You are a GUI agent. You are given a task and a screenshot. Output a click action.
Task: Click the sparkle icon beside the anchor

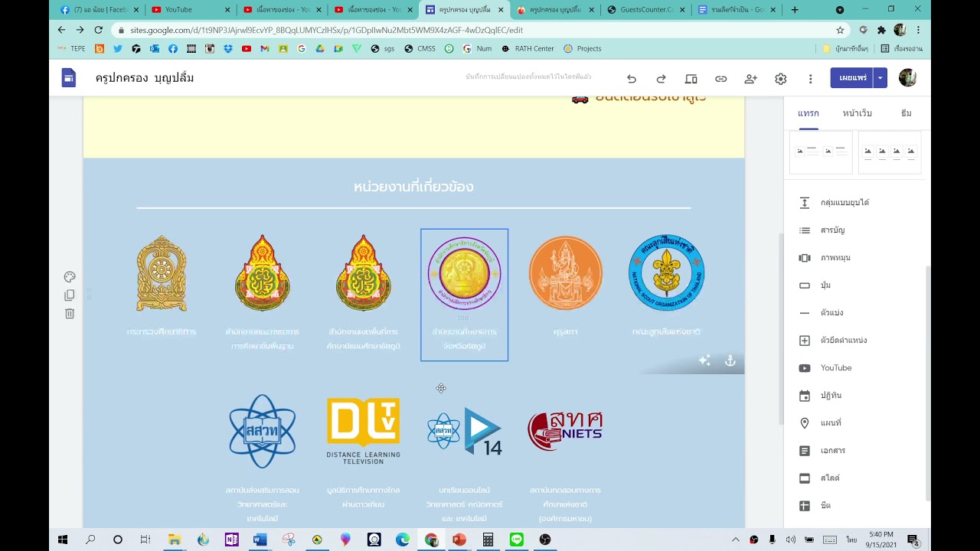(704, 360)
